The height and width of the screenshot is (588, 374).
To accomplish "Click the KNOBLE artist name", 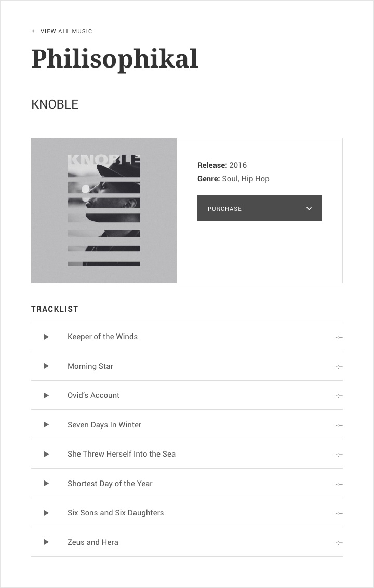I will point(55,104).
